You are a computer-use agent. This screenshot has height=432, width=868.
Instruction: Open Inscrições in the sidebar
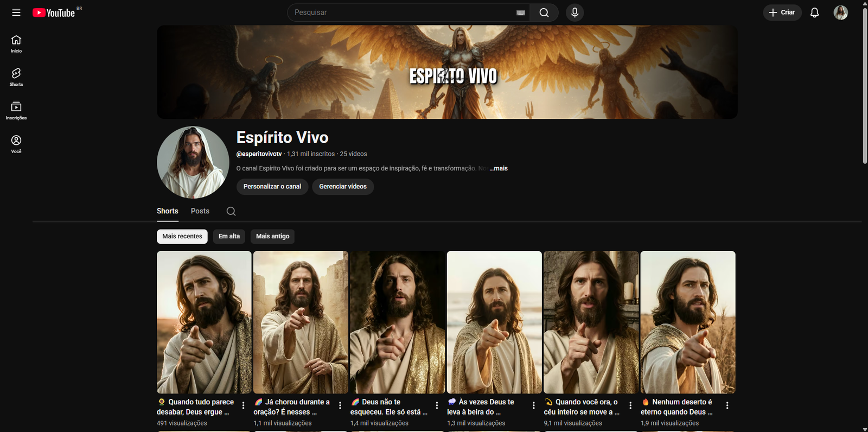(x=16, y=111)
